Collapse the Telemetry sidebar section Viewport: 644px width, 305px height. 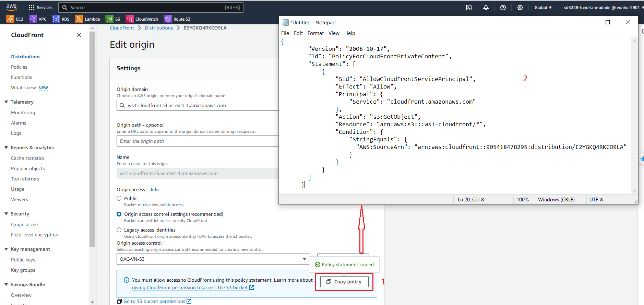6,102
